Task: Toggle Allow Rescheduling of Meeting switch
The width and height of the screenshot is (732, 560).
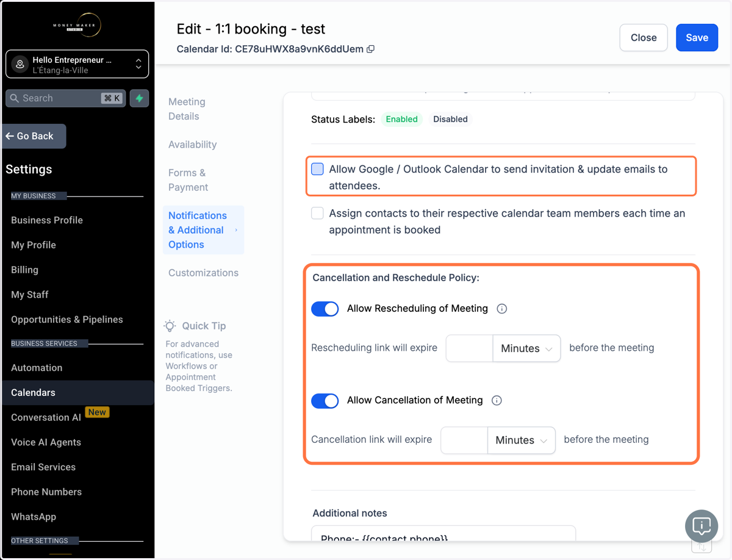Action: point(325,309)
